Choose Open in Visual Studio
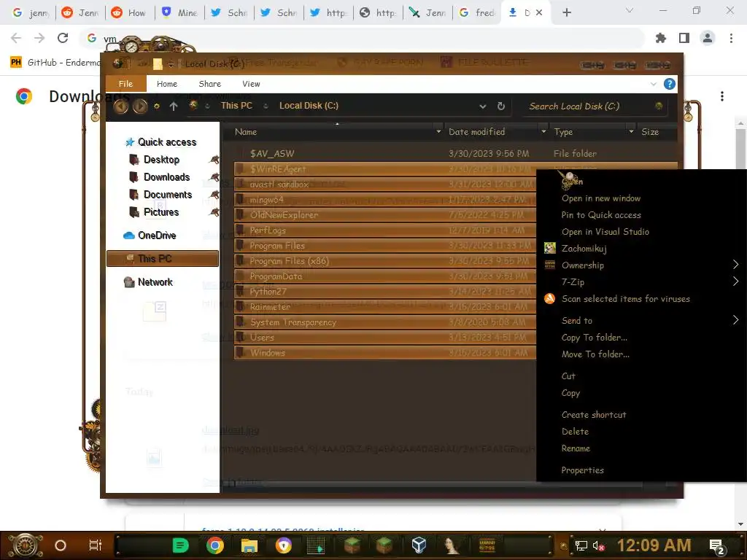The image size is (747, 560). 605,231
